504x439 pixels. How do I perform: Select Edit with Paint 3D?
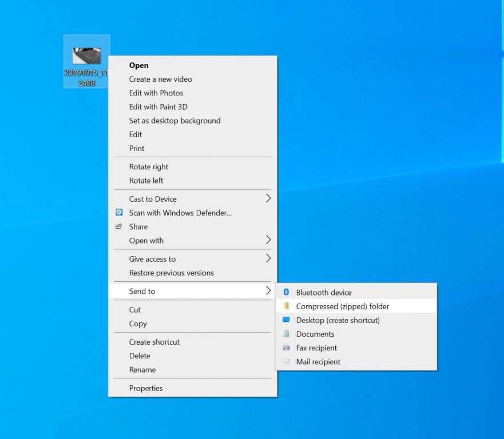pos(158,107)
